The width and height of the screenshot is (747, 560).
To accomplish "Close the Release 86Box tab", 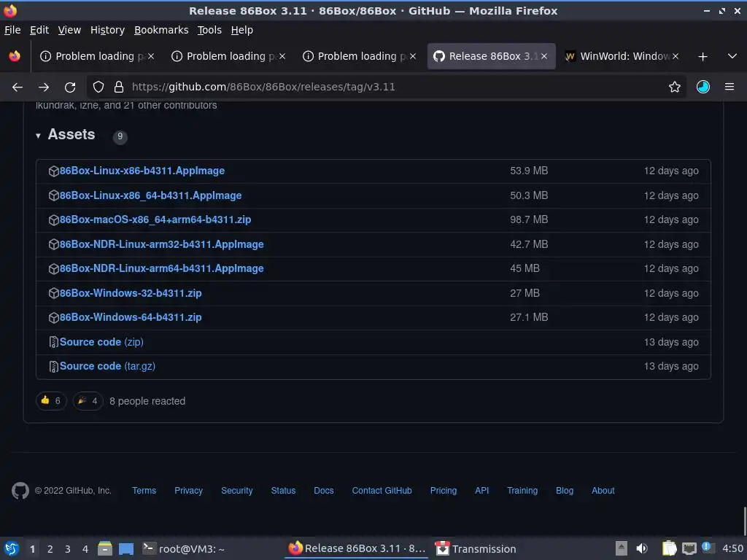I will [x=544, y=56].
